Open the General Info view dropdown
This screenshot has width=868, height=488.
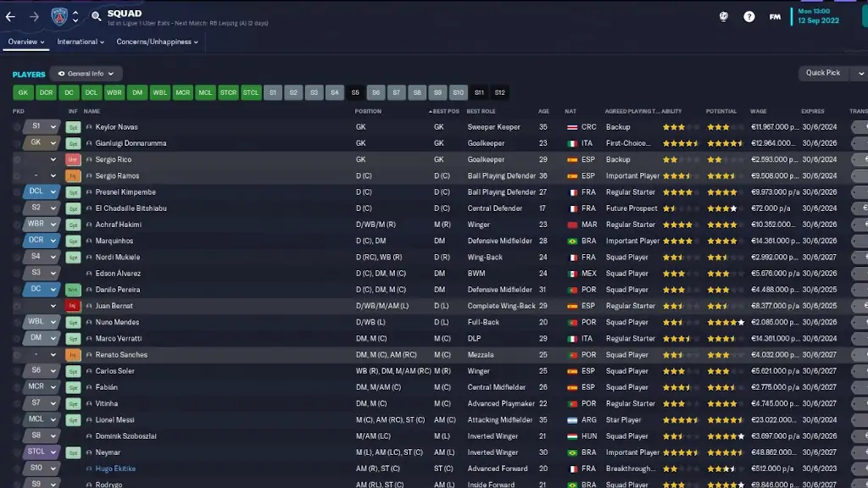[x=86, y=74]
